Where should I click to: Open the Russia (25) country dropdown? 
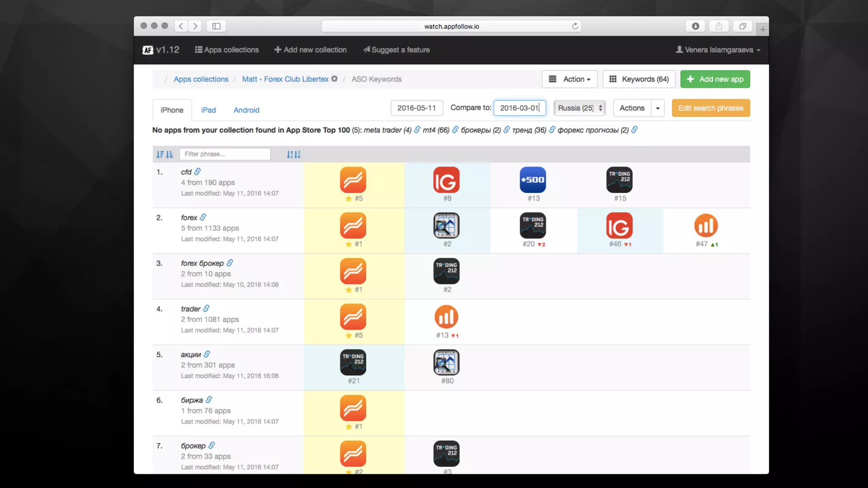pyautogui.click(x=579, y=108)
